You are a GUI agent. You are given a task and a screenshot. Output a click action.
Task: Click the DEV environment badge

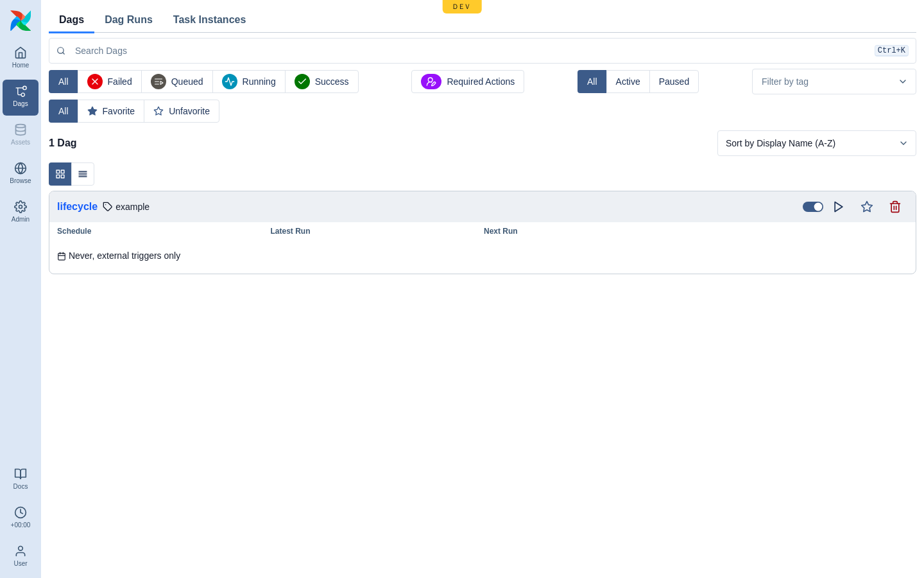point(462,6)
